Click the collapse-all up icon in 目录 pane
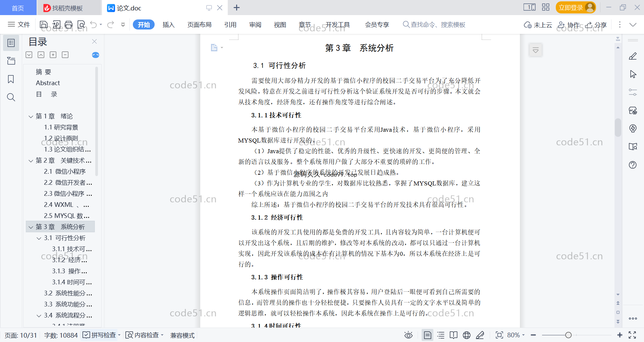 pos(41,55)
